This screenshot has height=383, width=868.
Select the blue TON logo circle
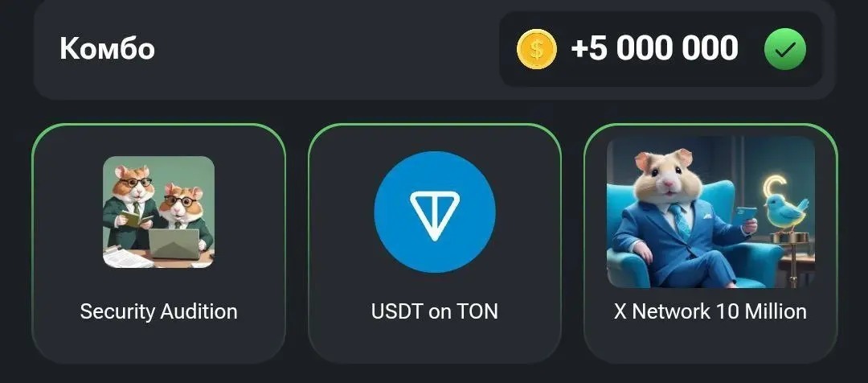tap(435, 212)
